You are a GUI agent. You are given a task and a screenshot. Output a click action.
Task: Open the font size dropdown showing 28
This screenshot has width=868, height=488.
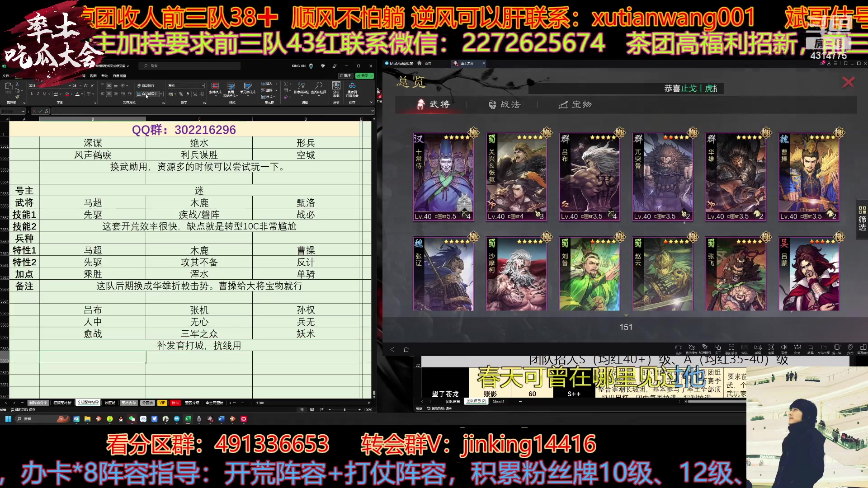coord(80,85)
